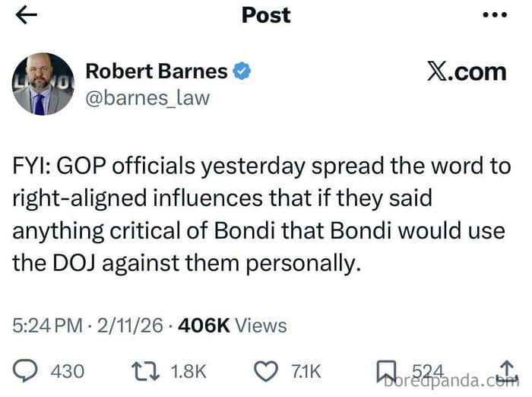Screen dimensions: 532x397
Task: Reply using the comment bubble icon
Action: click(x=26, y=370)
